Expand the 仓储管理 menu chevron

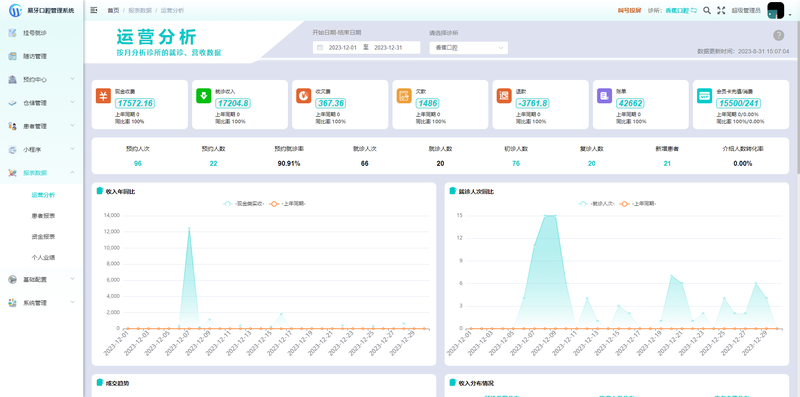(72, 103)
